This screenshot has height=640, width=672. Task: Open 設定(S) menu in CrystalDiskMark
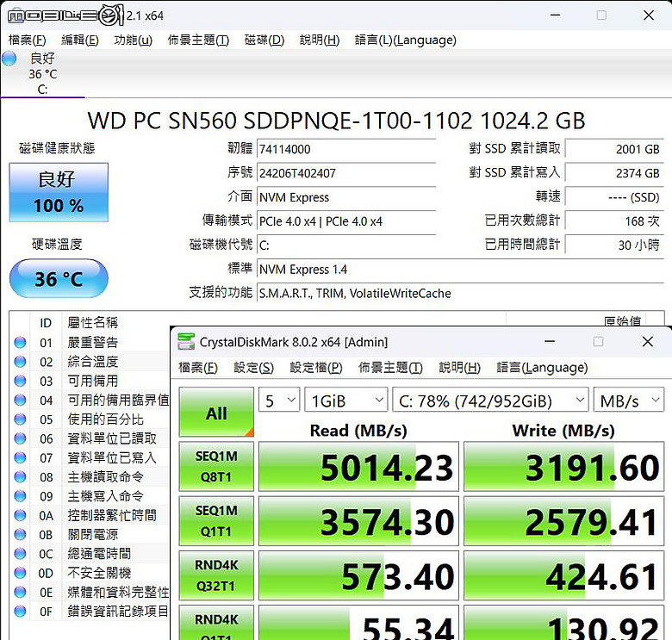pyautogui.click(x=253, y=368)
